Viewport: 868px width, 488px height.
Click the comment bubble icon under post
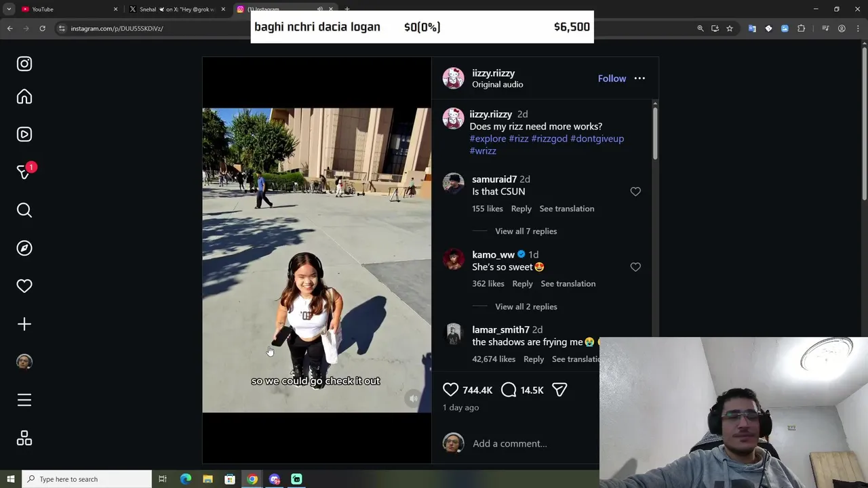509,390
